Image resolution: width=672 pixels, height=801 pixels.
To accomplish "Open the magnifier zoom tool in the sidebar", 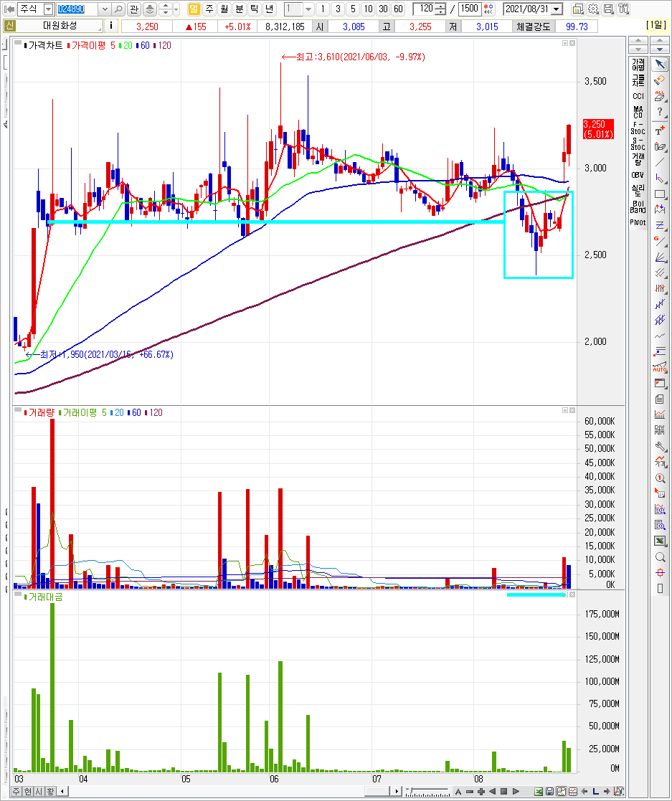I will [x=660, y=556].
